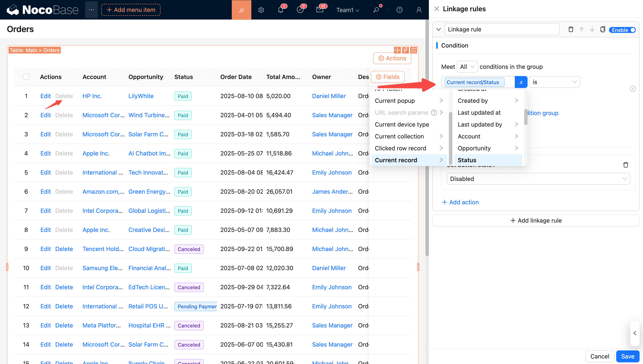
Task: Click Add linkage rule button
Action: click(x=536, y=220)
